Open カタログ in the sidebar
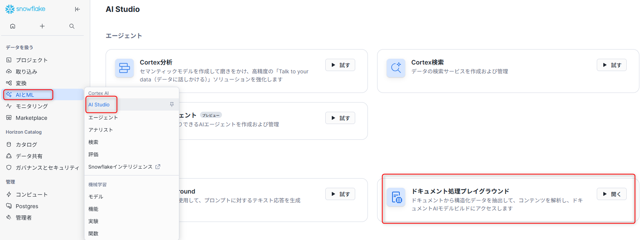 [43, 144]
